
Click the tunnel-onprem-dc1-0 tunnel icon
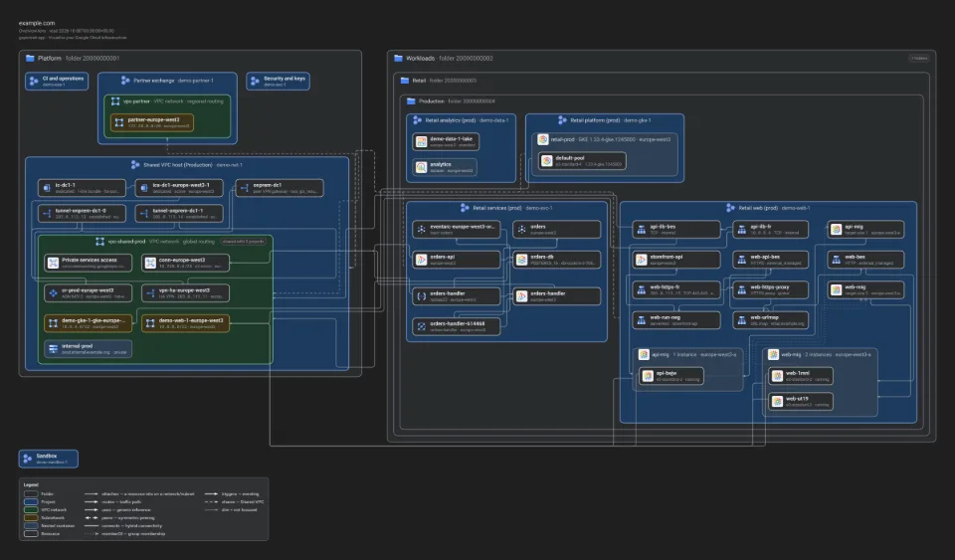[47, 214]
